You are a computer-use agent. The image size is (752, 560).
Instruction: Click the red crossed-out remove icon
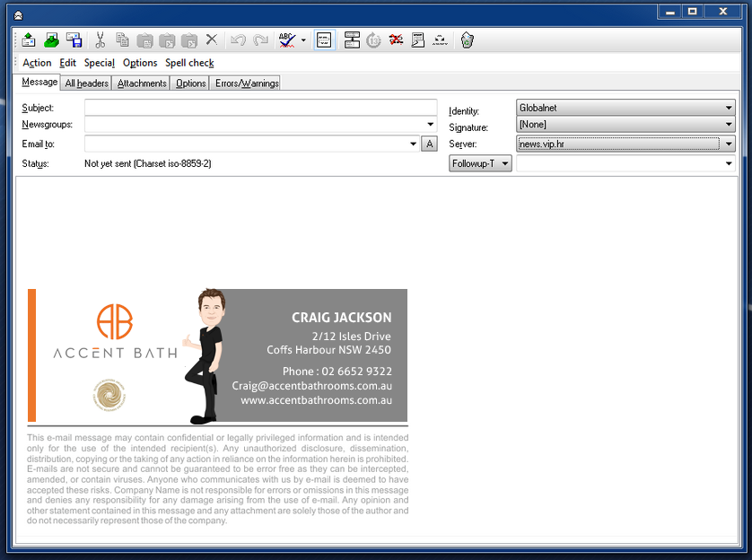pos(396,39)
